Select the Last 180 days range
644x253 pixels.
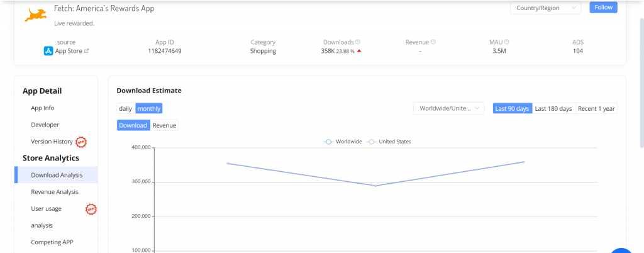553,108
